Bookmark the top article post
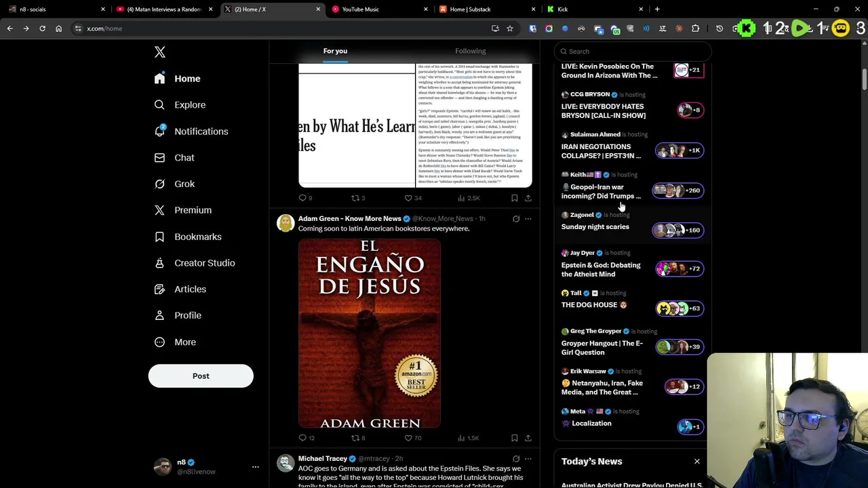Image resolution: width=868 pixels, height=488 pixels. tap(514, 198)
